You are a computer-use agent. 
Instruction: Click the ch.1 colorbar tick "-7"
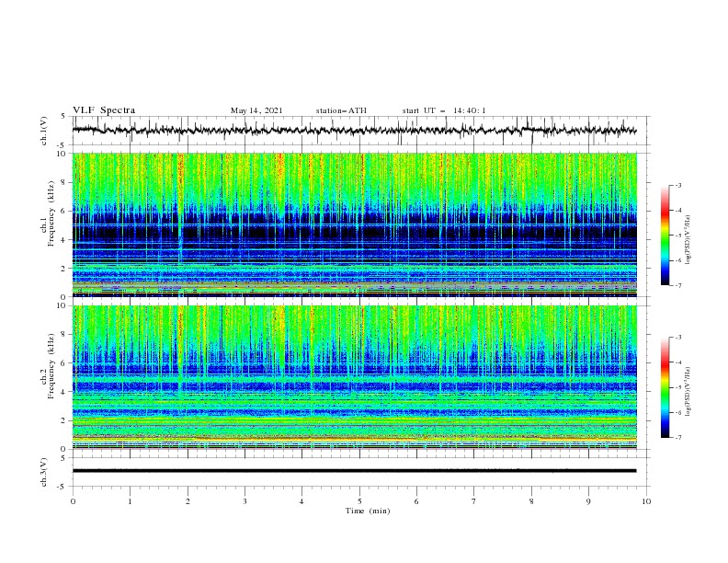pos(677,286)
